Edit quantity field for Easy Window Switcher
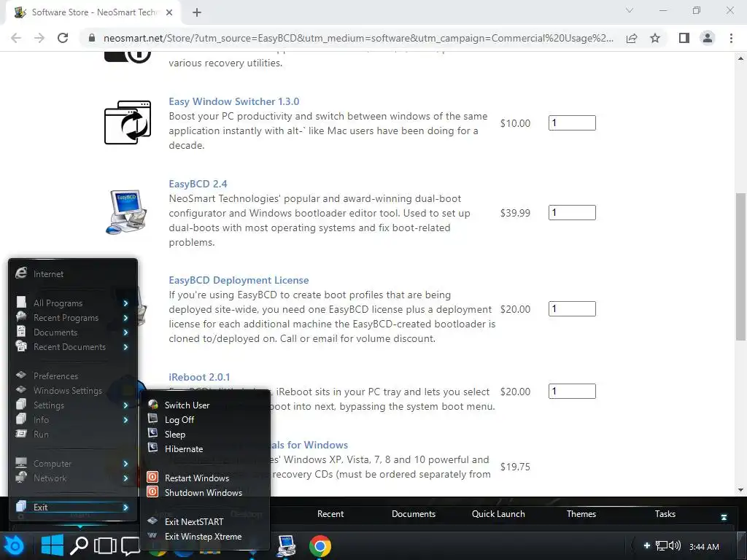This screenshot has height=560, width=747. (x=572, y=122)
